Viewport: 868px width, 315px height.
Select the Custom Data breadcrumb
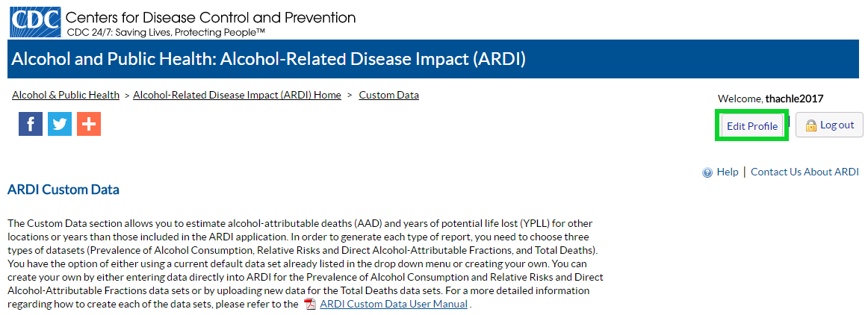(389, 95)
